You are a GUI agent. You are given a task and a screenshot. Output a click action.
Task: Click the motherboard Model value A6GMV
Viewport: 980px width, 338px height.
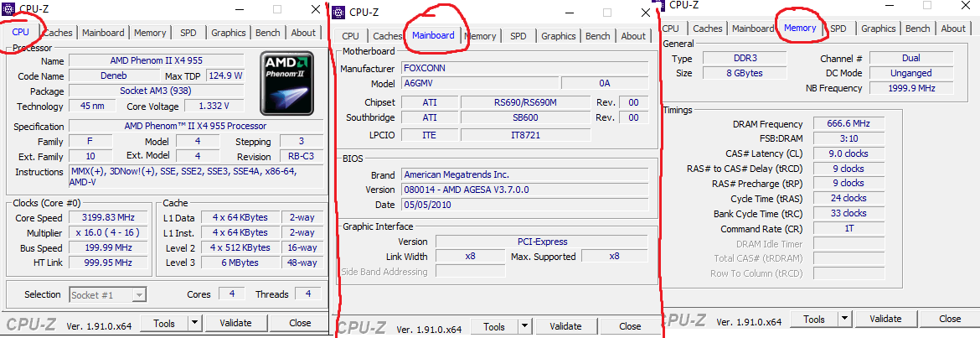479,84
